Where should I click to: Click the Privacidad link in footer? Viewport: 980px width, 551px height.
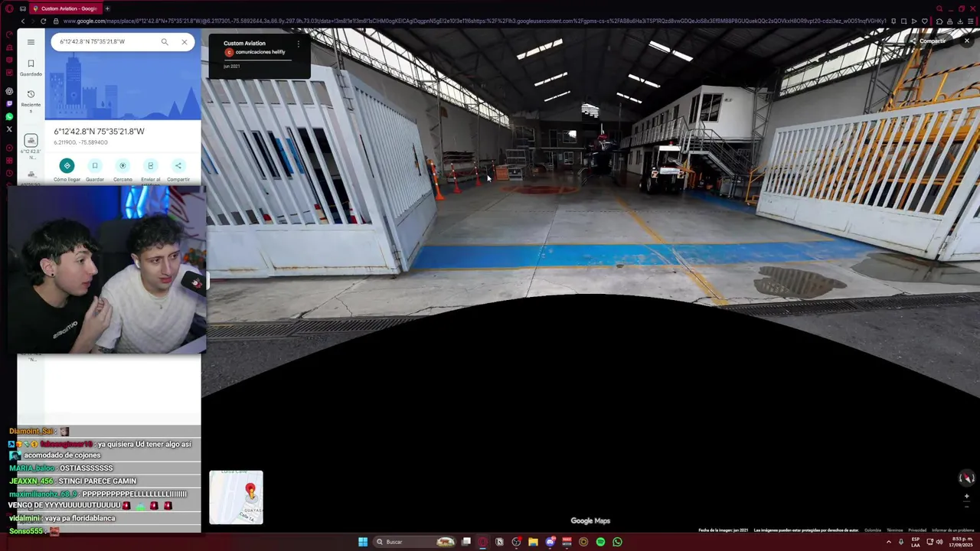coord(917,530)
